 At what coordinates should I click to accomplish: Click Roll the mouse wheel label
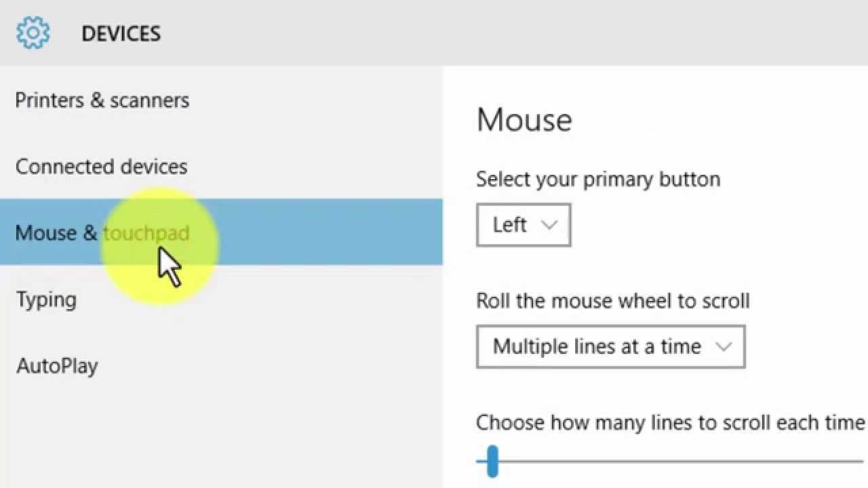612,301
